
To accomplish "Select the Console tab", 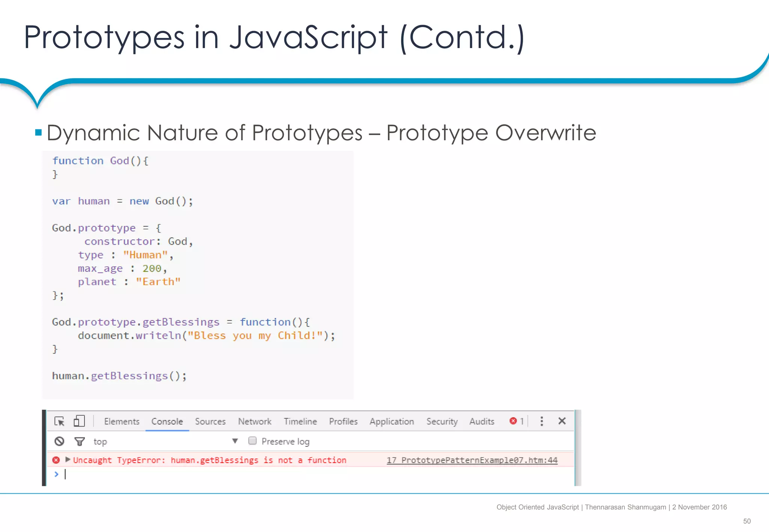I will pos(167,421).
